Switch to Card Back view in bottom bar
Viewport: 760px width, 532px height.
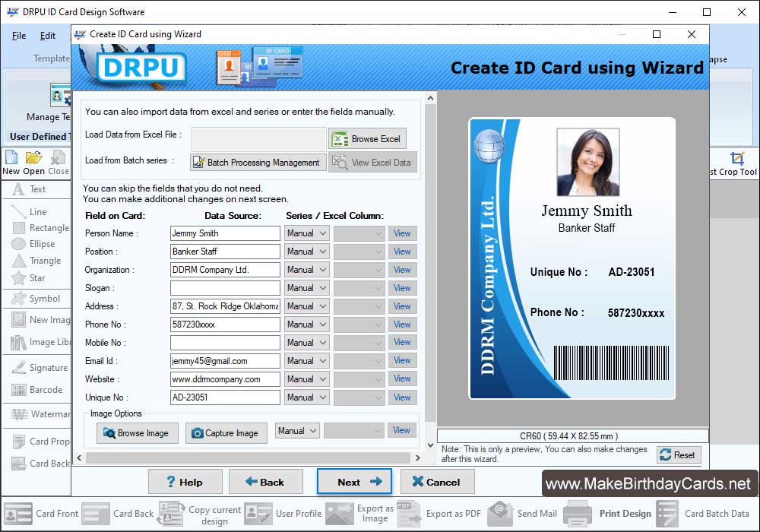[117, 514]
